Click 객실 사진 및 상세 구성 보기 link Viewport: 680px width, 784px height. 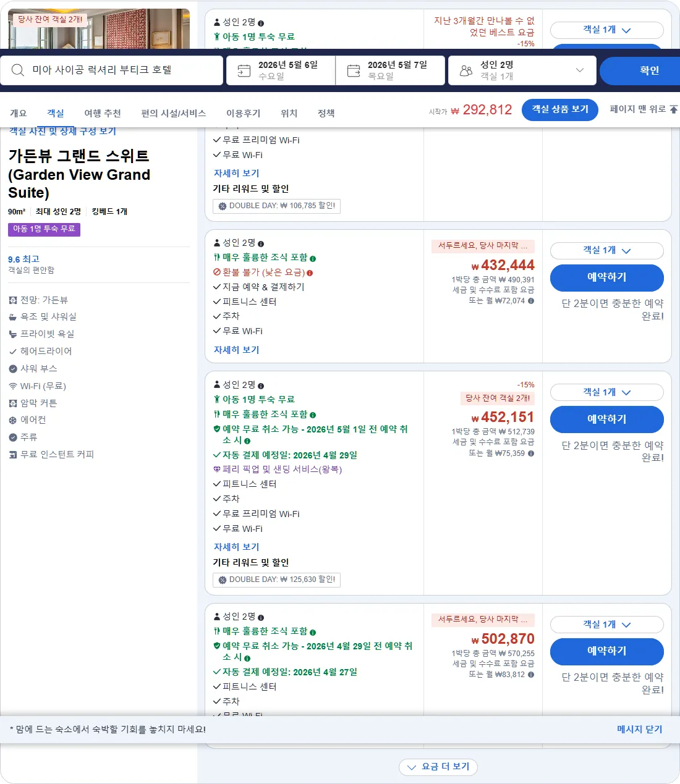point(62,131)
